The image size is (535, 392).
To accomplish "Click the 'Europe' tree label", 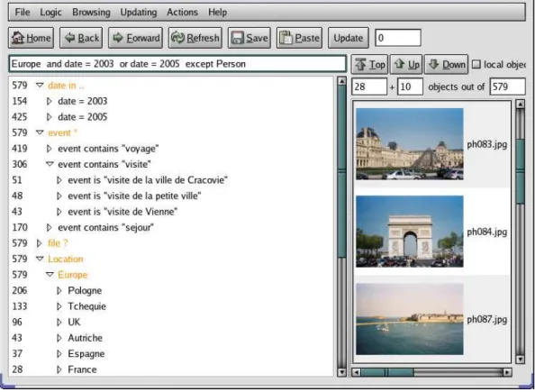I will [73, 275].
